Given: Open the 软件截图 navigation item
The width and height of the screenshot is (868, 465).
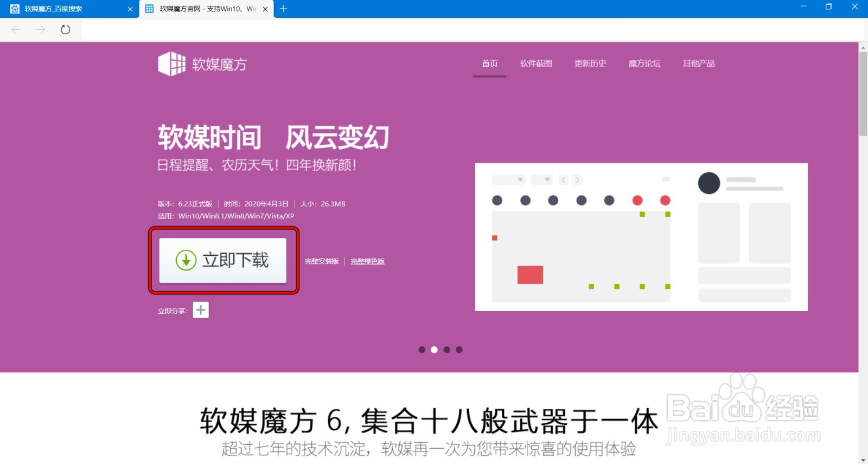Looking at the screenshot, I should point(536,63).
